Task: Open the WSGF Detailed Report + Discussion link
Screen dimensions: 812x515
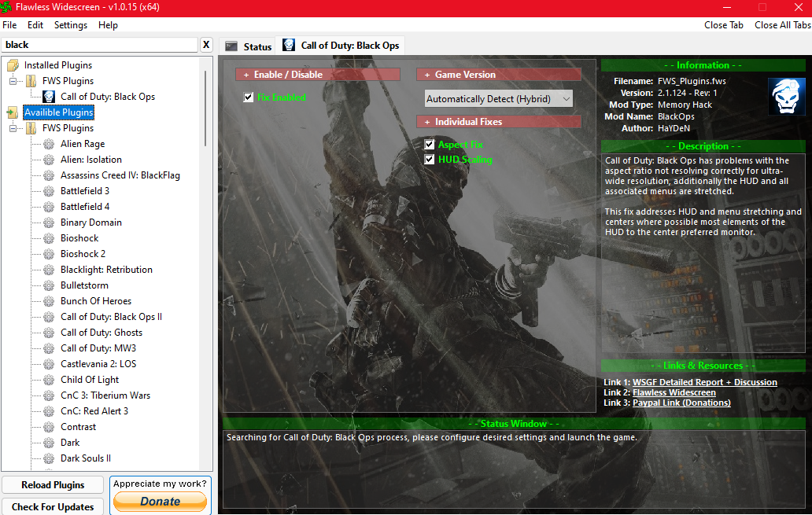Action: (x=704, y=382)
